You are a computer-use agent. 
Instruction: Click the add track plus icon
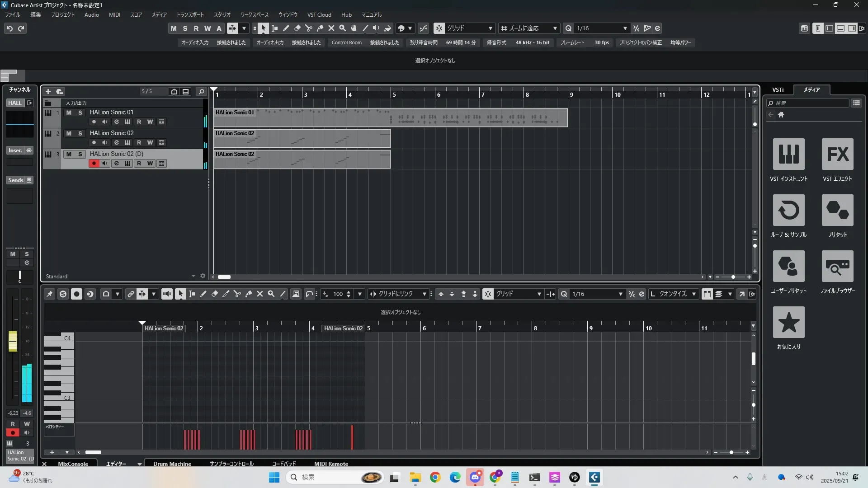[x=48, y=92]
